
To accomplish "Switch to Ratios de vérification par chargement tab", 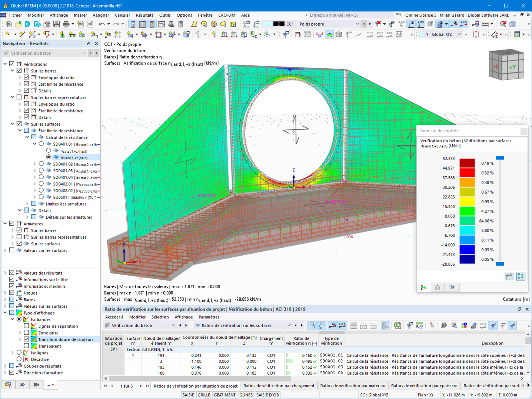I will tap(279, 386).
